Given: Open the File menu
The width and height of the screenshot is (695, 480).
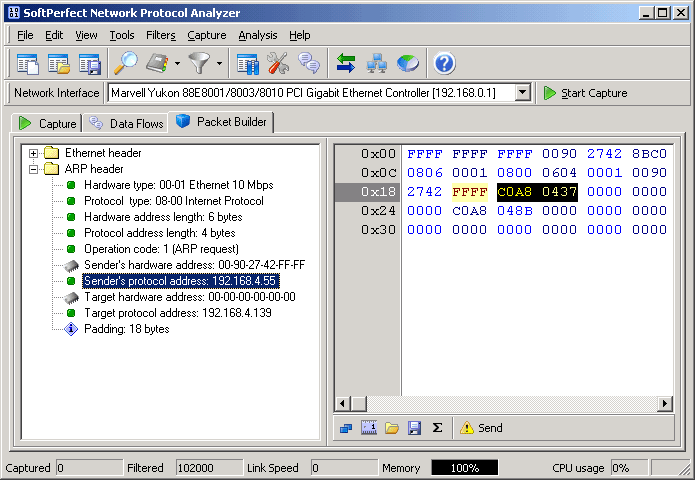Looking at the screenshot, I should (x=25, y=35).
